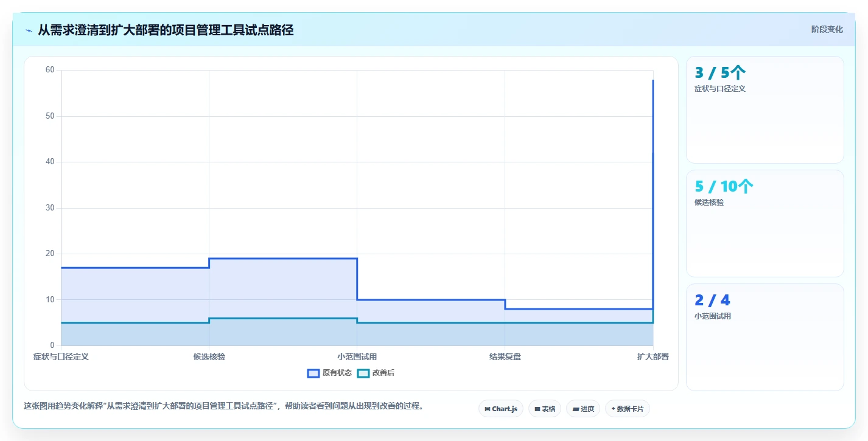Open the 5 / 10个 data card
The width and height of the screenshot is (868, 441).
pyautogui.click(x=765, y=223)
